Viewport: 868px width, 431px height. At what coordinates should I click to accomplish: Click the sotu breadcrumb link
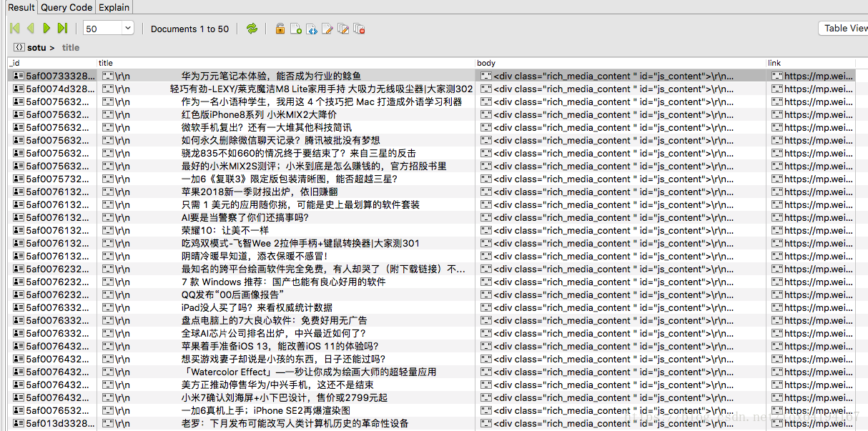36,48
